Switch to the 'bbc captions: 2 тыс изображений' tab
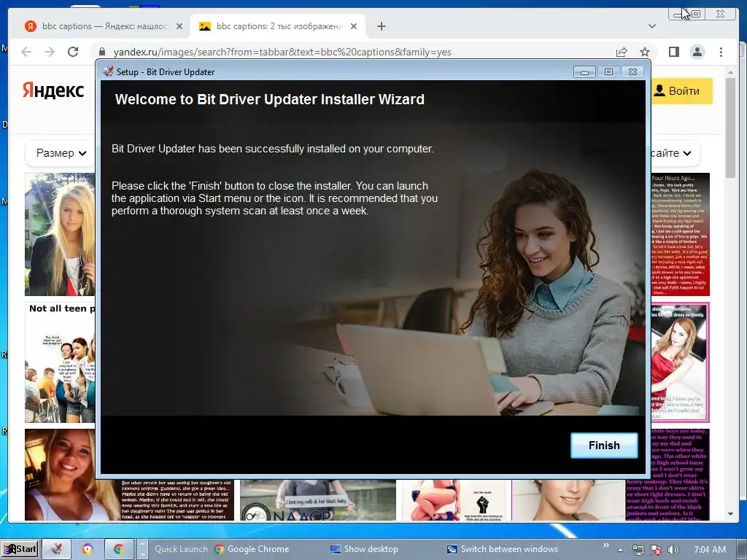 pyautogui.click(x=278, y=26)
